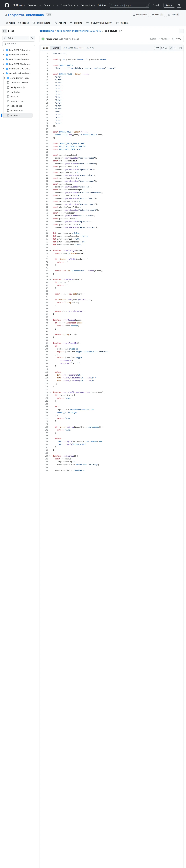Copy raw file contents icon

point(162,48)
